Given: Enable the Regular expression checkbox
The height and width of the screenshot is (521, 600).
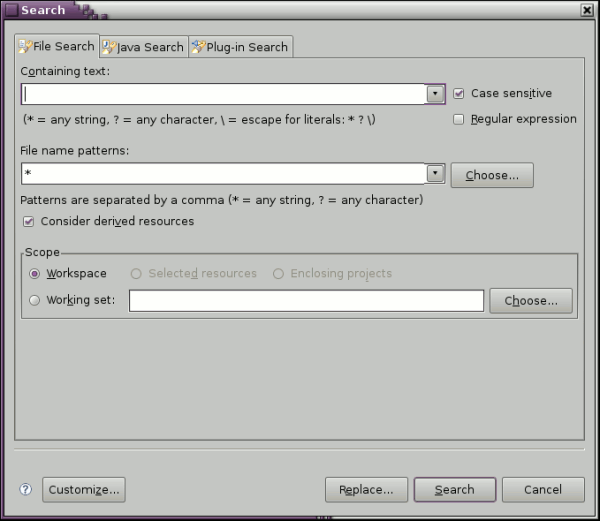Looking at the screenshot, I should point(458,119).
